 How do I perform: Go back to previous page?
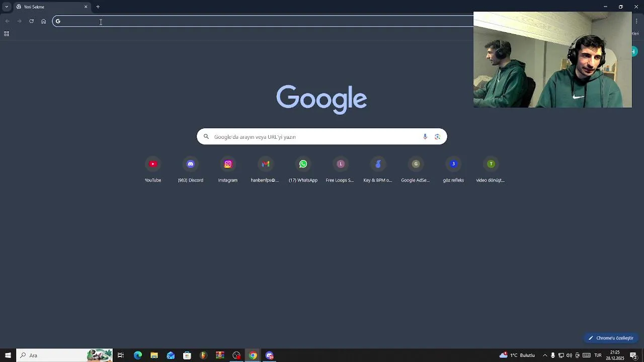point(7,21)
